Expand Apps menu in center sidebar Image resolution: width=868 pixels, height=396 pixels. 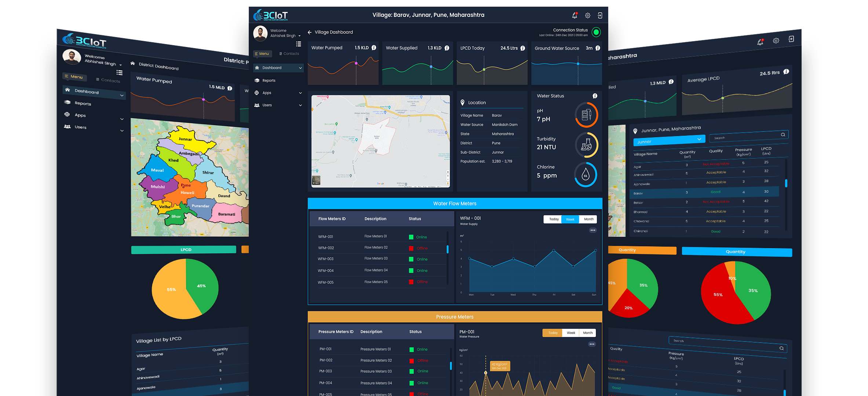tap(300, 93)
